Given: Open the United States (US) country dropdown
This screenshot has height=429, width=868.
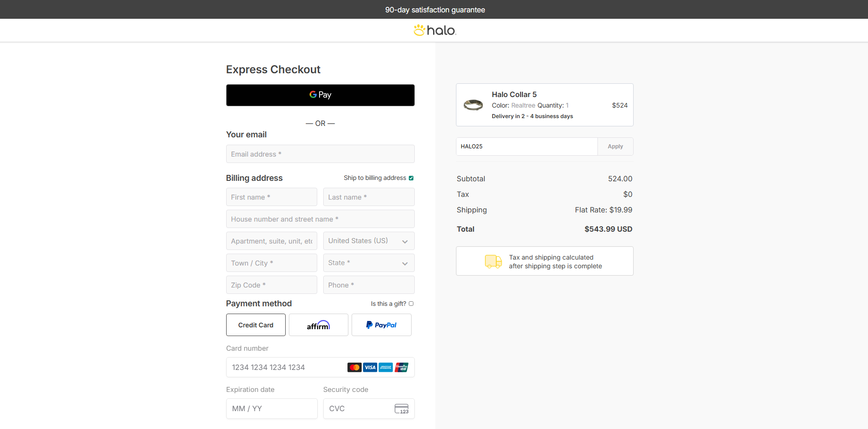Looking at the screenshot, I should [x=369, y=241].
